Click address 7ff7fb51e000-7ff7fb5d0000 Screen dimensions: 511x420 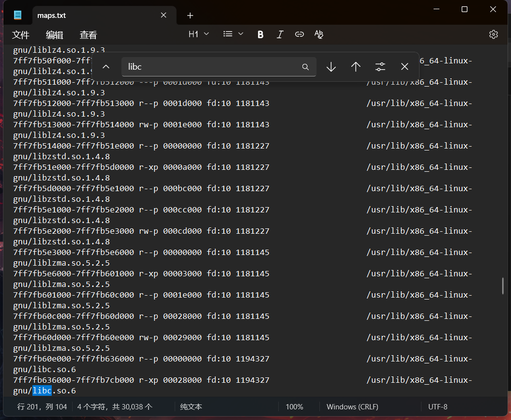74,167
